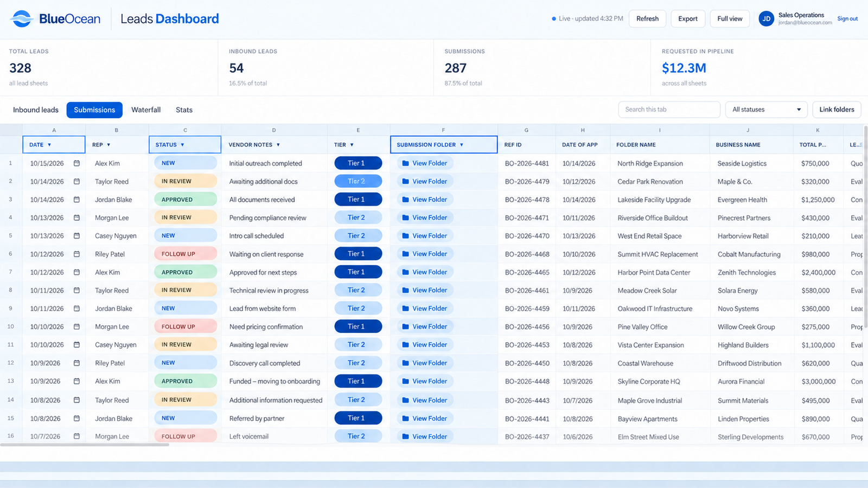The width and height of the screenshot is (868, 488).
Task: Click the 'Funded – moving to onboarding' note
Action: click(275, 381)
